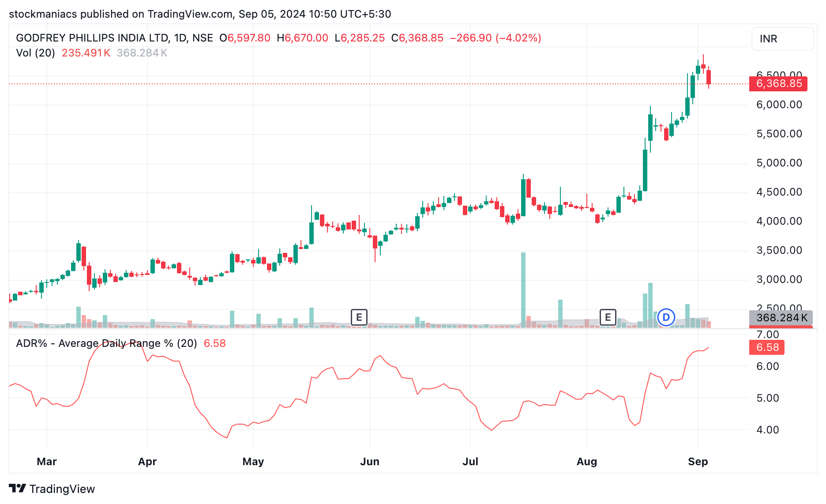Click the blue dividend 'D' marker
Viewport: 826px width, 504px height.
(x=666, y=317)
